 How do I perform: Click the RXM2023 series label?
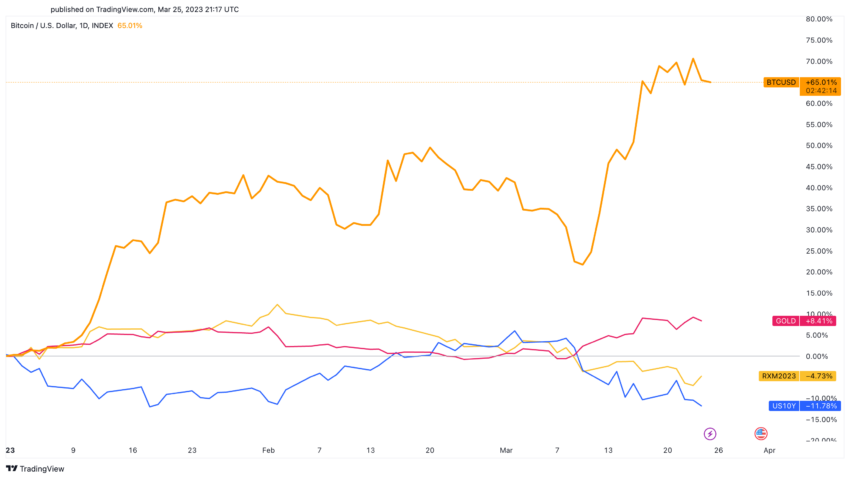[778, 376]
